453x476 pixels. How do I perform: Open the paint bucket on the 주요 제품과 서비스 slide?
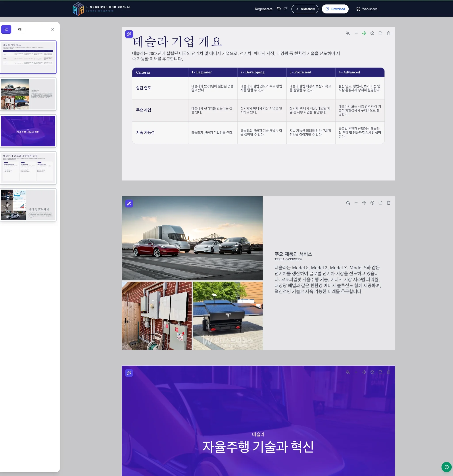(348, 203)
